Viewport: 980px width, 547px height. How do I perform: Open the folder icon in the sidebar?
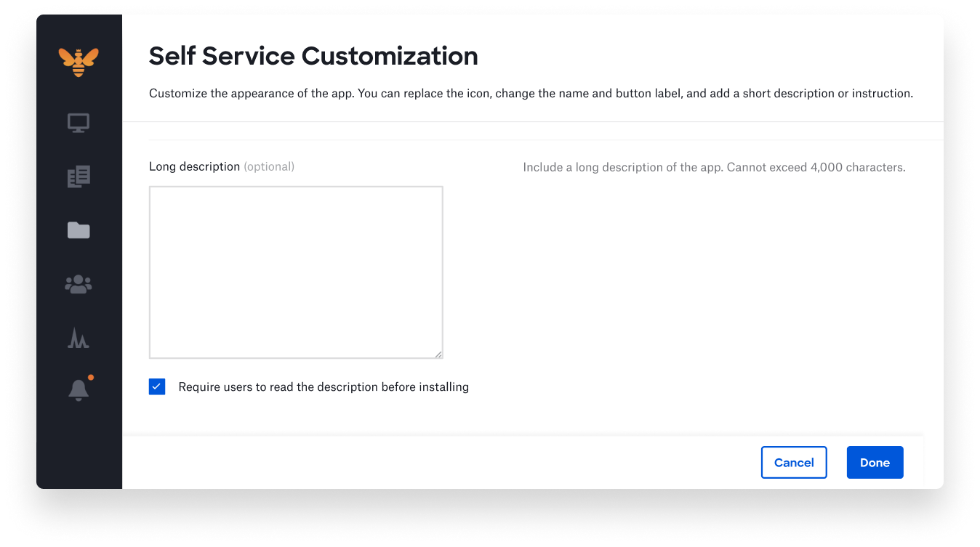pos(79,230)
